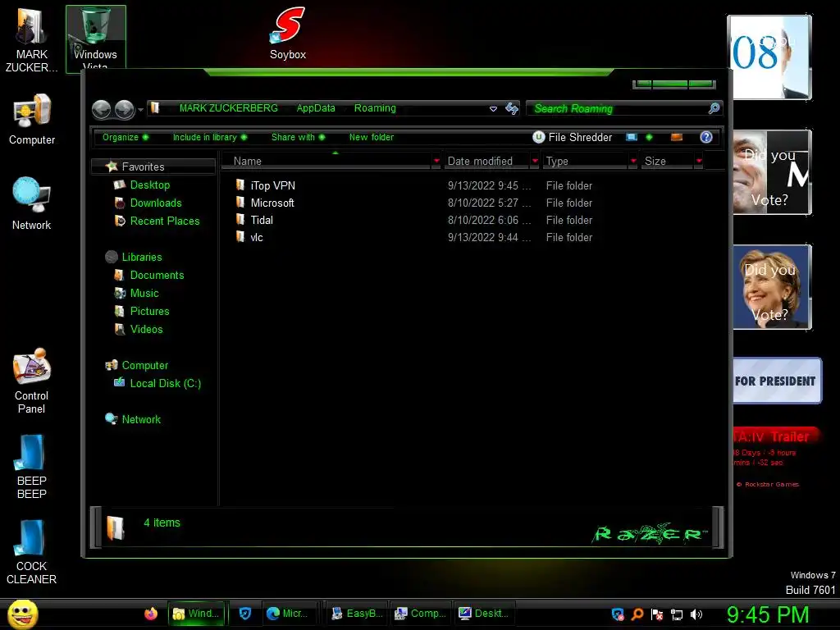Select the Network desktop icon
Viewport: 840px width, 630px height.
pyautogui.click(x=32, y=203)
